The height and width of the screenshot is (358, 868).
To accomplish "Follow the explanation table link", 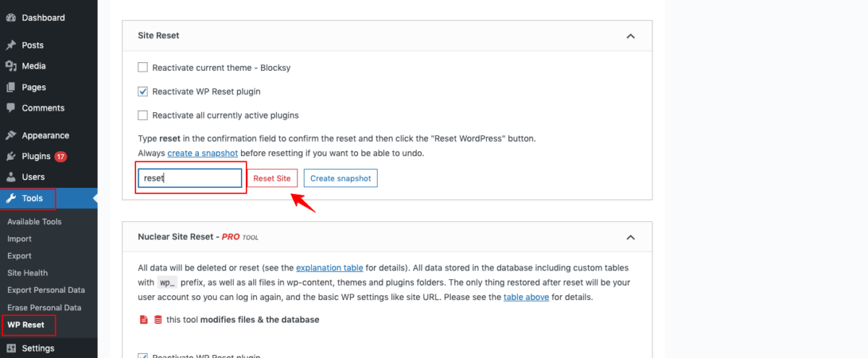I will [325, 268].
